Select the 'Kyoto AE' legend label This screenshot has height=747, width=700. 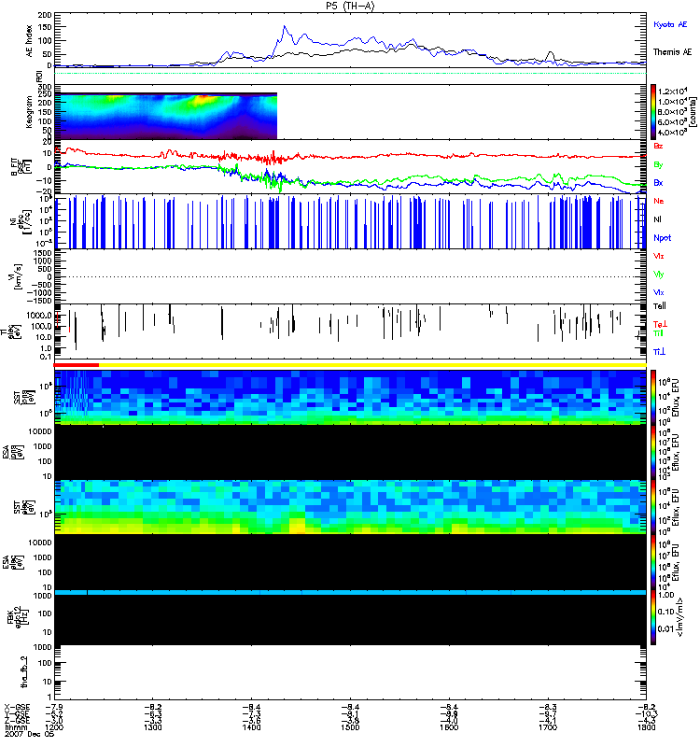[670, 24]
